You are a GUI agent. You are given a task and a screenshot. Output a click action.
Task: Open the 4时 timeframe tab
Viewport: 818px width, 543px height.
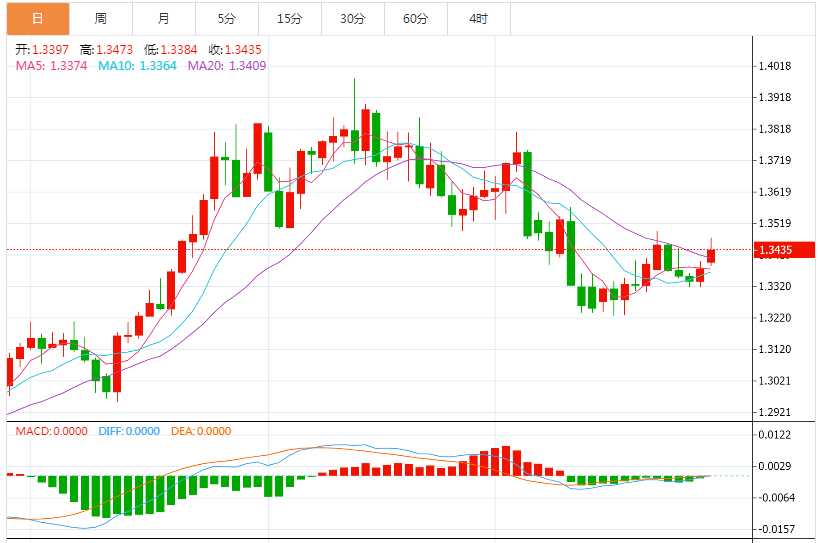point(479,19)
